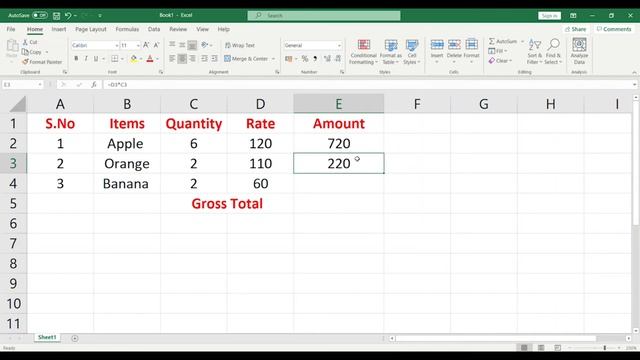Increase decimal places
The width and height of the screenshot is (640, 360).
[x=327, y=59]
